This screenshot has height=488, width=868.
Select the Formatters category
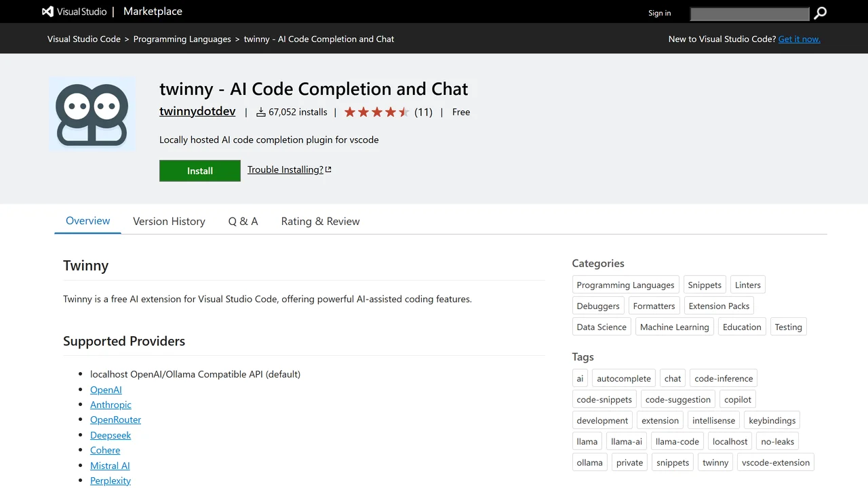(654, 306)
